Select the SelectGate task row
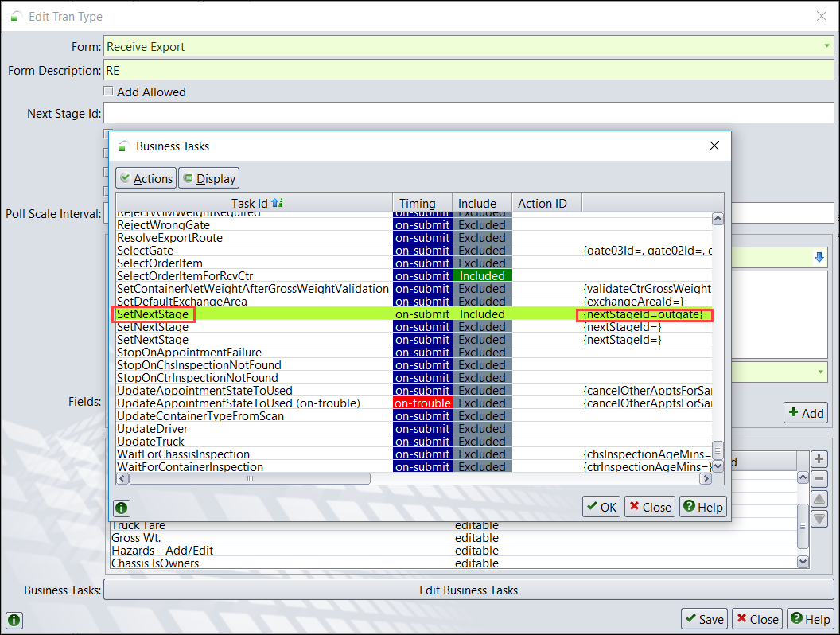The width and height of the screenshot is (840, 635). (414, 250)
